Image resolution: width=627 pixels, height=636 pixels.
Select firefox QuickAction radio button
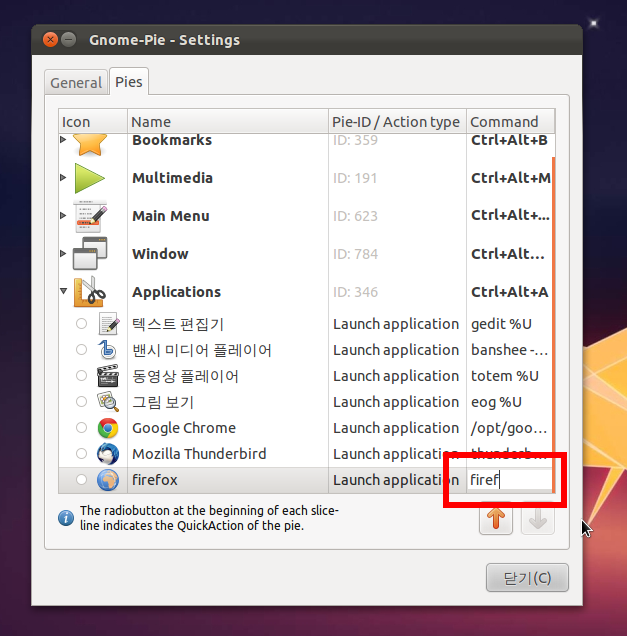click(x=82, y=479)
